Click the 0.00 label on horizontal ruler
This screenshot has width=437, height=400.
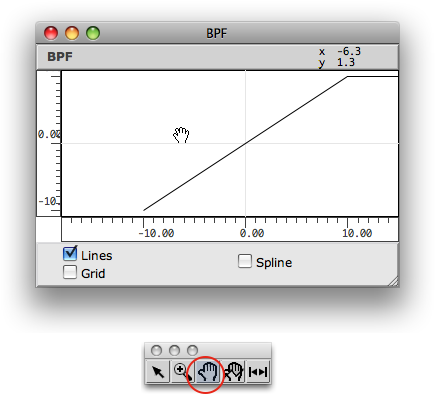(x=252, y=233)
